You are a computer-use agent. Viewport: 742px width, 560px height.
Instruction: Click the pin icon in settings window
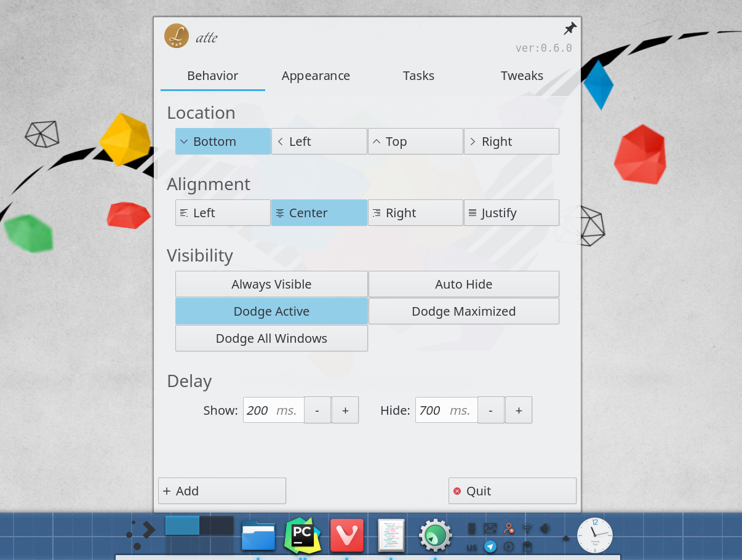[x=570, y=28]
